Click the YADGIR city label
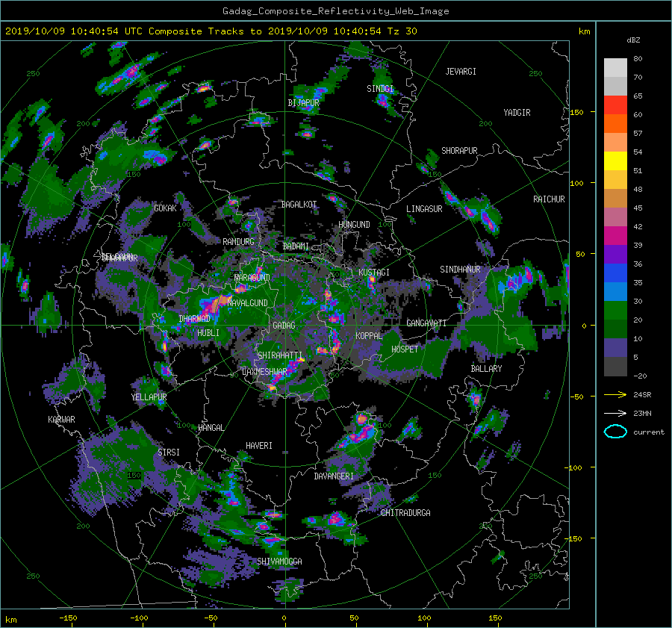The width and height of the screenshot is (672, 628). click(517, 113)
